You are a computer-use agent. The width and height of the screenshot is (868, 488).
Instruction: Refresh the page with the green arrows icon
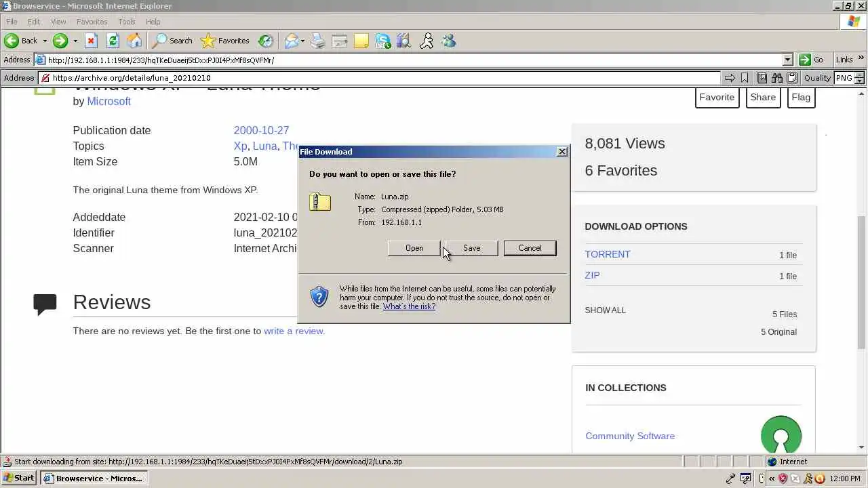113,41
